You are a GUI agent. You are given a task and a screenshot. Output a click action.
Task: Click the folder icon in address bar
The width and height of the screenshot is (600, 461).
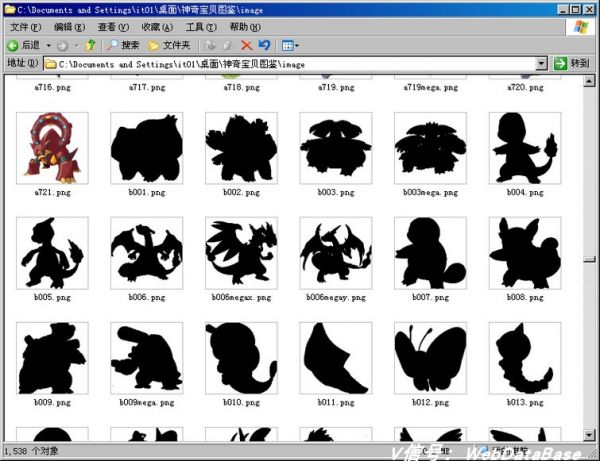click(x=51, y=64)
